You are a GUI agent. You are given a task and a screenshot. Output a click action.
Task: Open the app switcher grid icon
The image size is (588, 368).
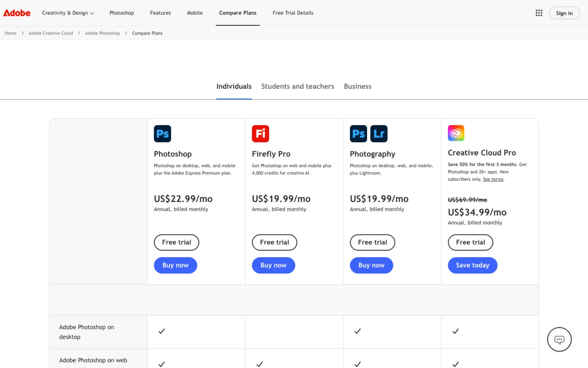[539, 13]
